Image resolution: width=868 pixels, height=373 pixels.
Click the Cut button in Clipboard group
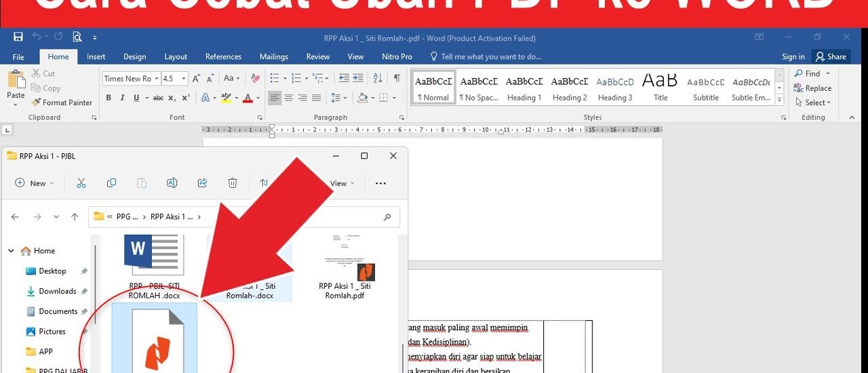pos(43,73)
